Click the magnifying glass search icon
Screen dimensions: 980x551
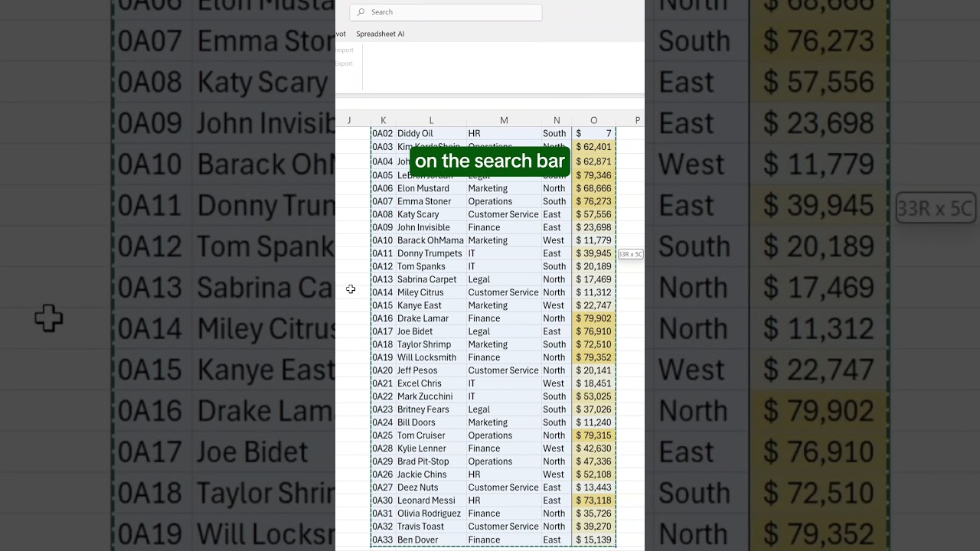pos(360,12)
